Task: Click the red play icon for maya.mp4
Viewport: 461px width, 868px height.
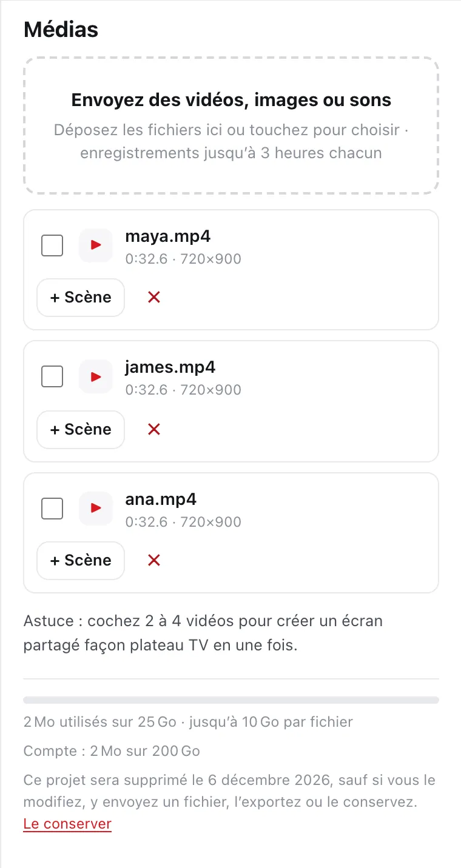Action: click(x=96, y=245)
